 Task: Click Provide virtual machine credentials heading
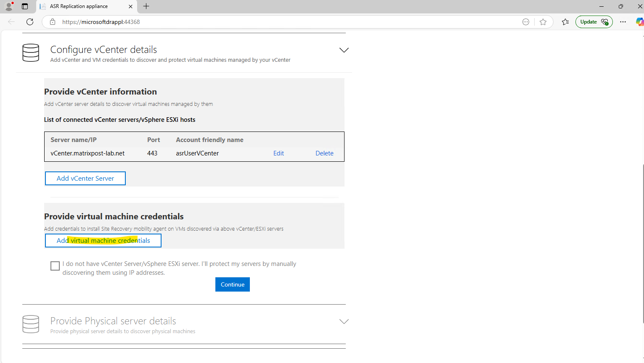[x=114, y=216]
